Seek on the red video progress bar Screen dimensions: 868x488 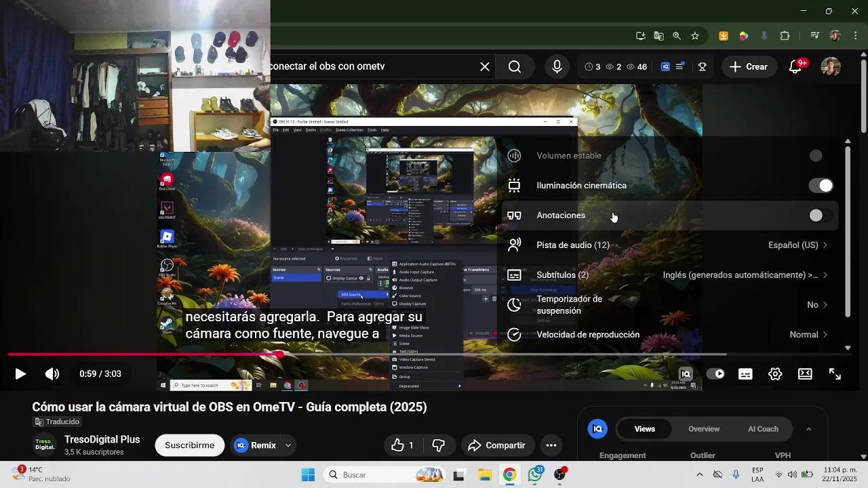pyautogui.click(x=144, y=354)
